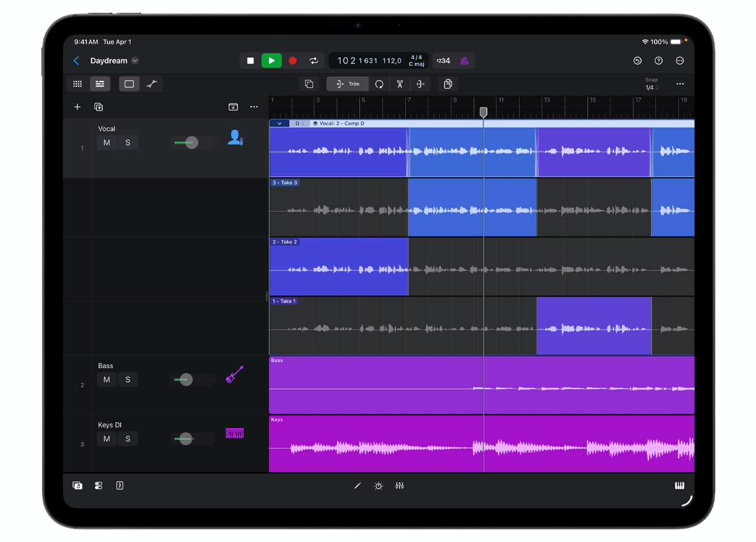Open the Browser from the bottom bar
The height and width of the screenshot is (542, 756).
pos(78,485)
